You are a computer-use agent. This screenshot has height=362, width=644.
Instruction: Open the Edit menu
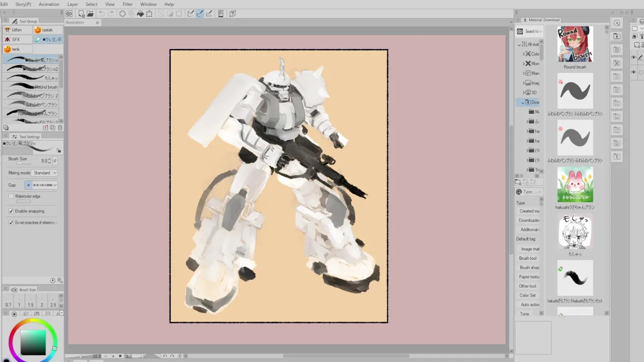coord(4,4)
